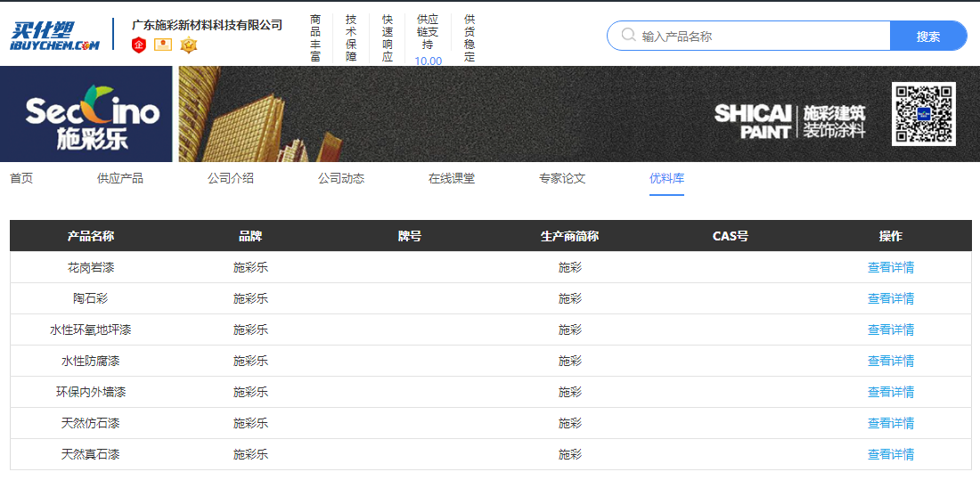Select the 专家论文 tab
980x480 pixels.
[x=562, y=179]
